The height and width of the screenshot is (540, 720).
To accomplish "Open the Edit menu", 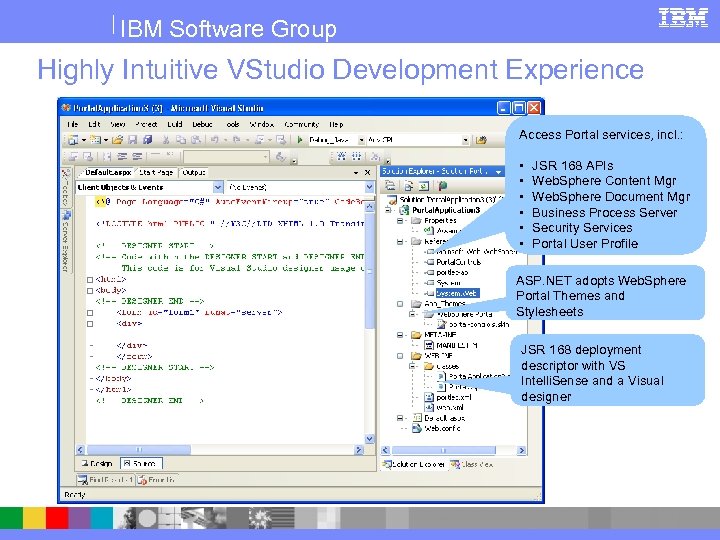I will [x=94, y=124].
